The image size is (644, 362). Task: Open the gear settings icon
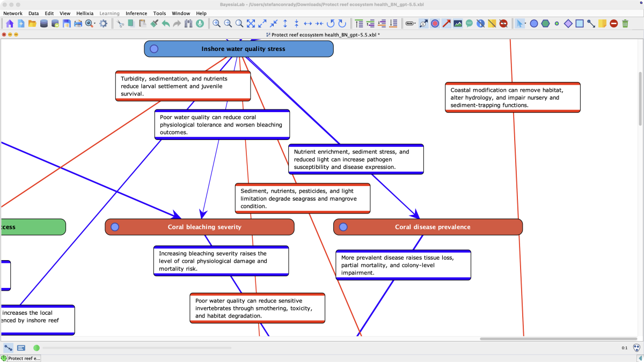click(x=104, y=24)
